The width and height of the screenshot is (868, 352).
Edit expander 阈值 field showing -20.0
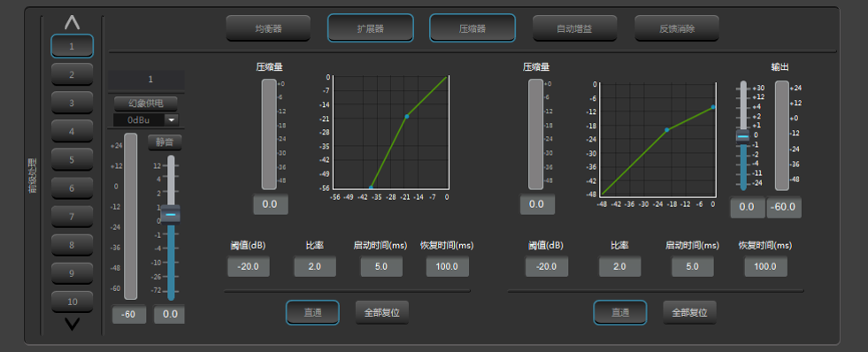[248, 267]
